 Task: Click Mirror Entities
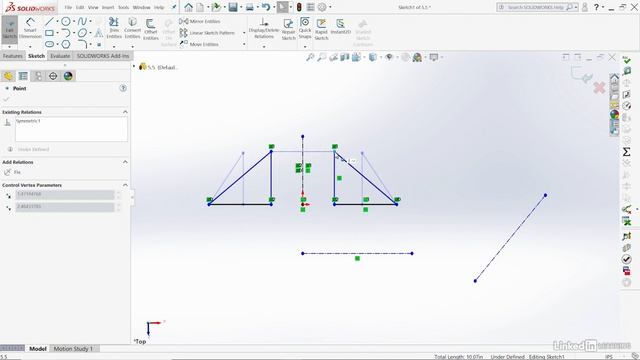click(200, 21)
